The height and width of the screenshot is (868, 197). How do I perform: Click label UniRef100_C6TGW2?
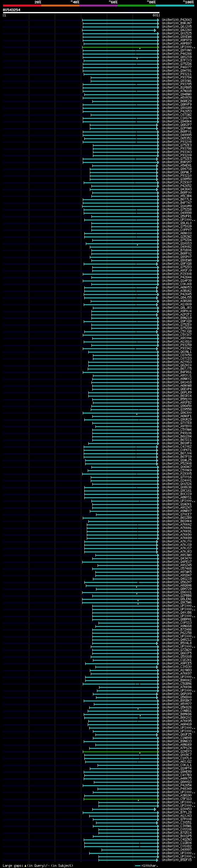click(176, 115)
